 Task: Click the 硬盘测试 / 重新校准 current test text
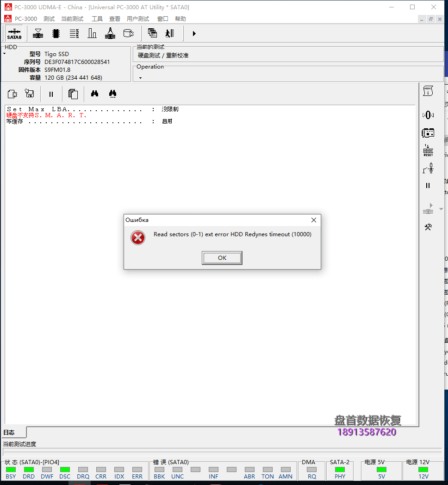(x=163, y=56)
